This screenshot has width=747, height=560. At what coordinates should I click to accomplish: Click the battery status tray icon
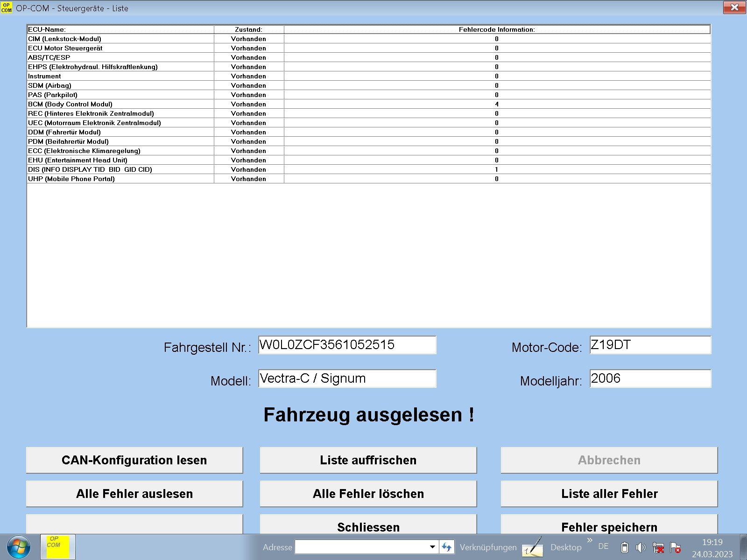[625, 547]
